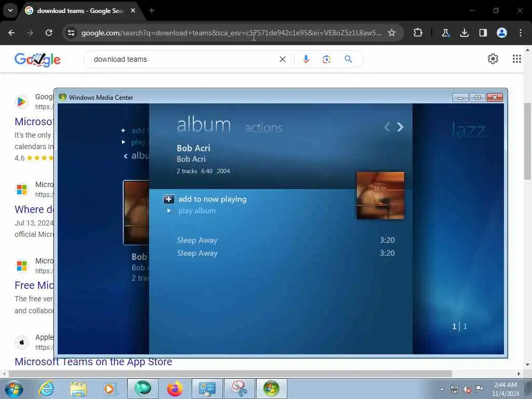Click into the 'download teams' search field
This screenshot has height=399, width=532.
pos(183,59)
